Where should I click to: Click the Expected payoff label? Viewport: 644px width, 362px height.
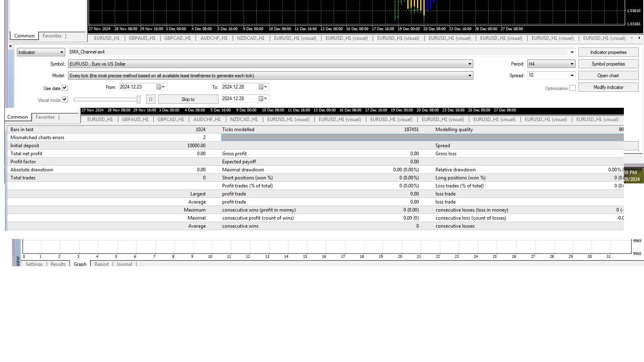(x=239, y=162)
